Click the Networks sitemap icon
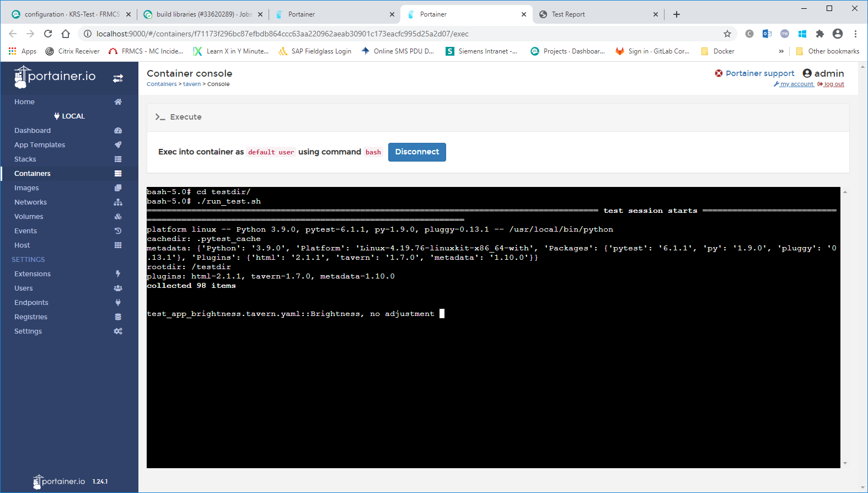The height and width of the screenshot is (493, 868). 118,202
